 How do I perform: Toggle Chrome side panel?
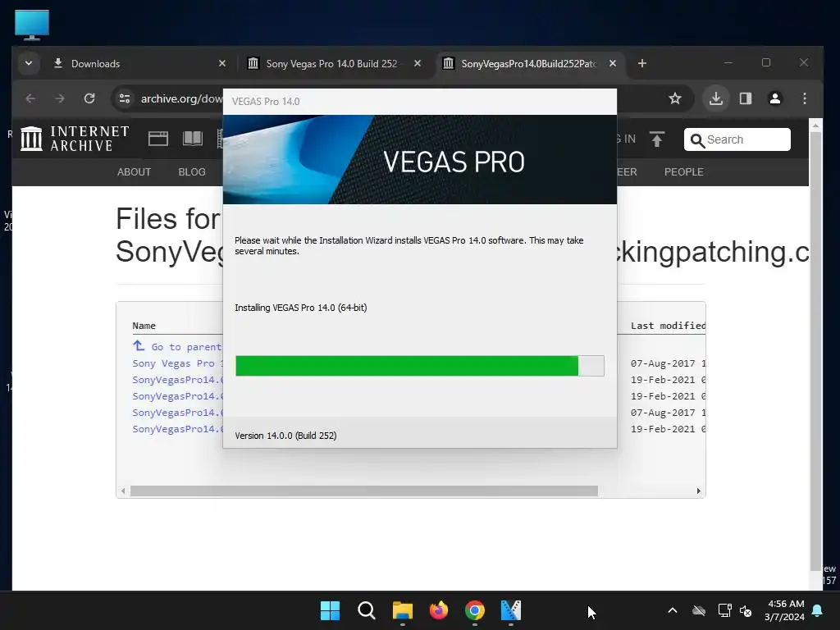pyautogui.click(x=745, y=98)
